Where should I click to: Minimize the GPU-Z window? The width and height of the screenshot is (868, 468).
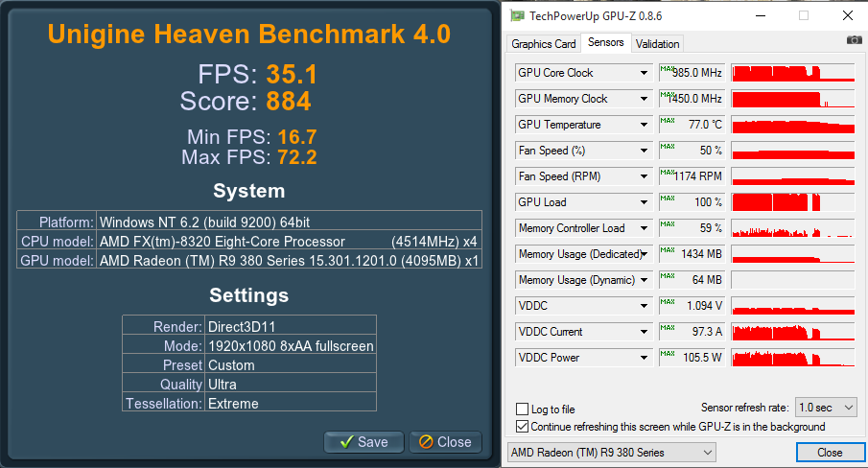click(x=761, y=15)
